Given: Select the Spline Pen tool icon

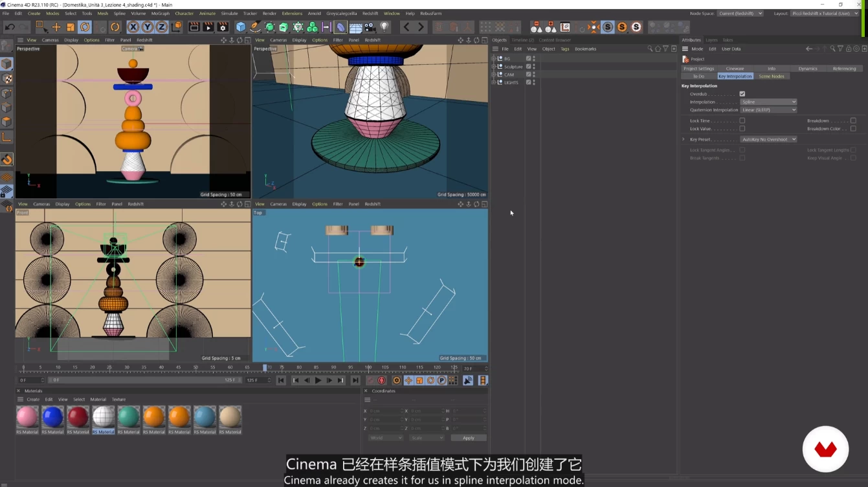Looking at the screenshot, I should pyautogui.click(x=255, y=27).
